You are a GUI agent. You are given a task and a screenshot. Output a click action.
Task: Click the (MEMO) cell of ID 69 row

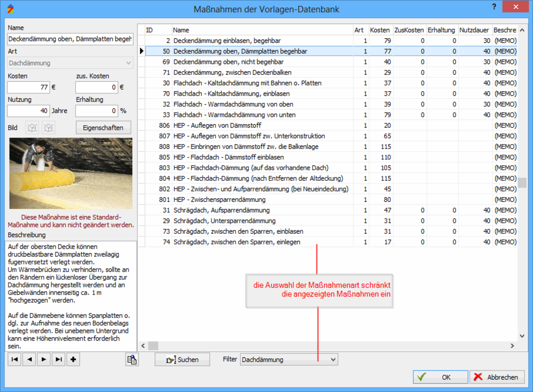pos(505,62)
